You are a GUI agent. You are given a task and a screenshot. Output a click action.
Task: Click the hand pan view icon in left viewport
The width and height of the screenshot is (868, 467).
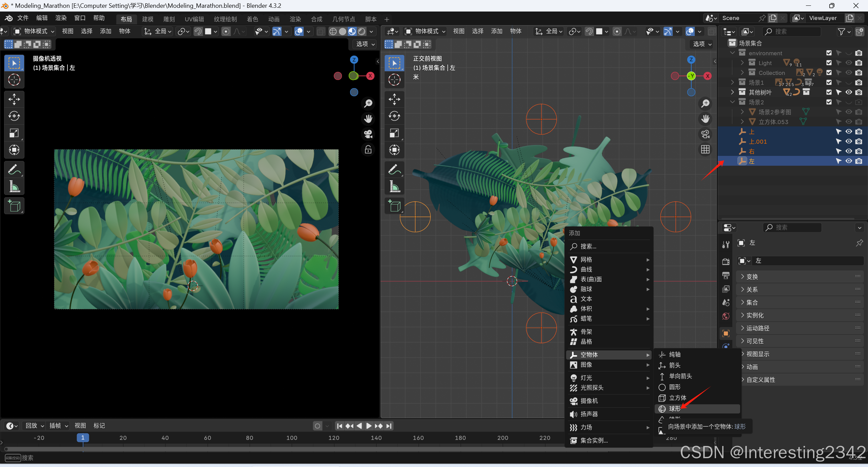[368, 119]
